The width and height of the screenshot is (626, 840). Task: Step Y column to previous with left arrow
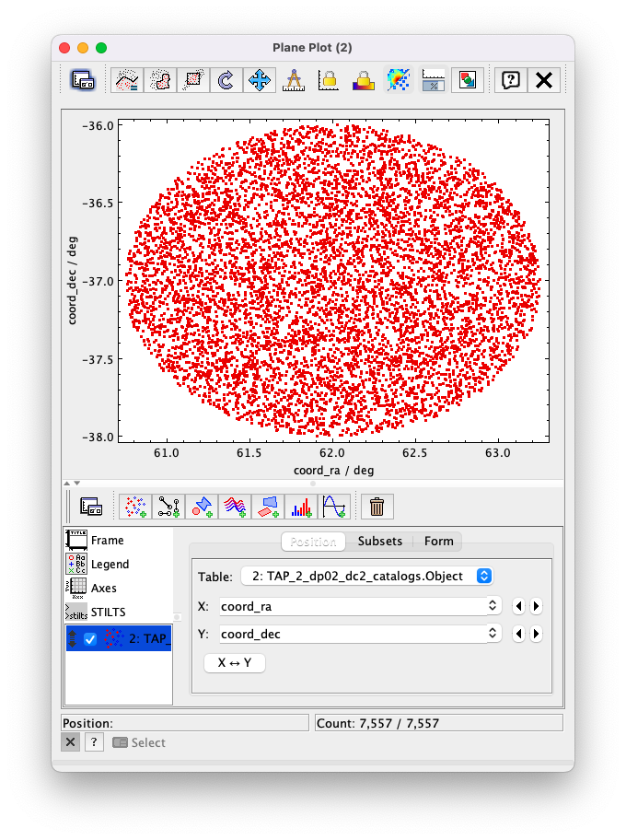[518, 634]
